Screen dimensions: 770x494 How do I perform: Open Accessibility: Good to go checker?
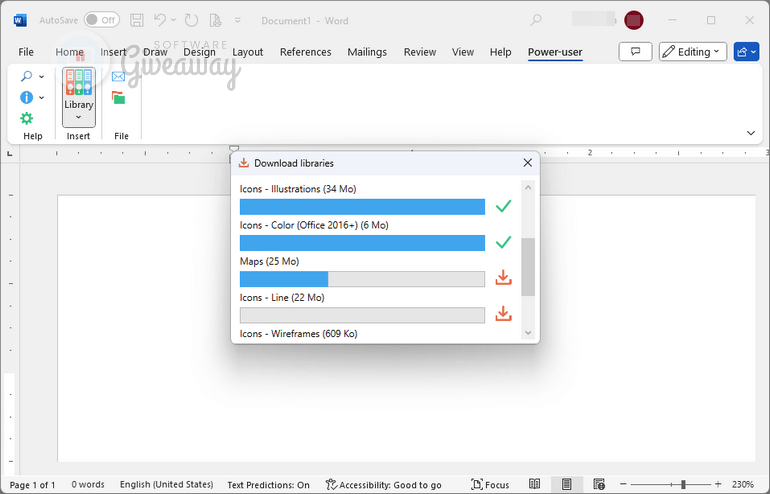[x=384, y=485]
